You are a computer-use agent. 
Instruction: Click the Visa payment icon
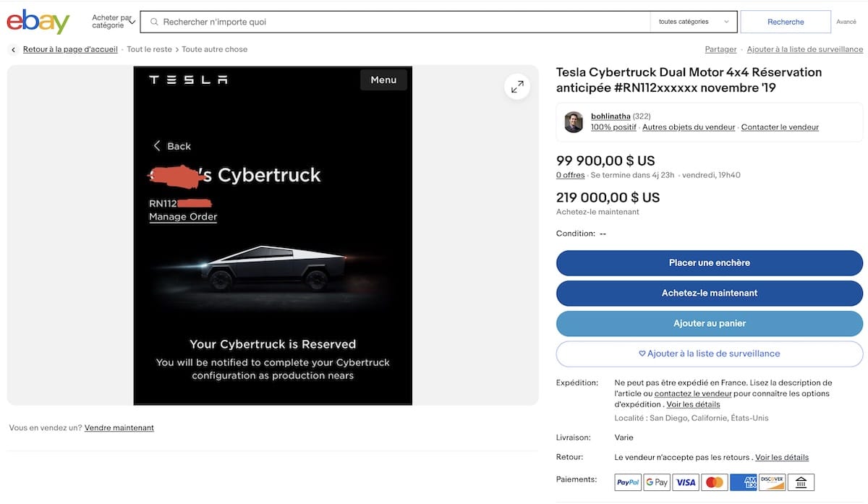686,482
